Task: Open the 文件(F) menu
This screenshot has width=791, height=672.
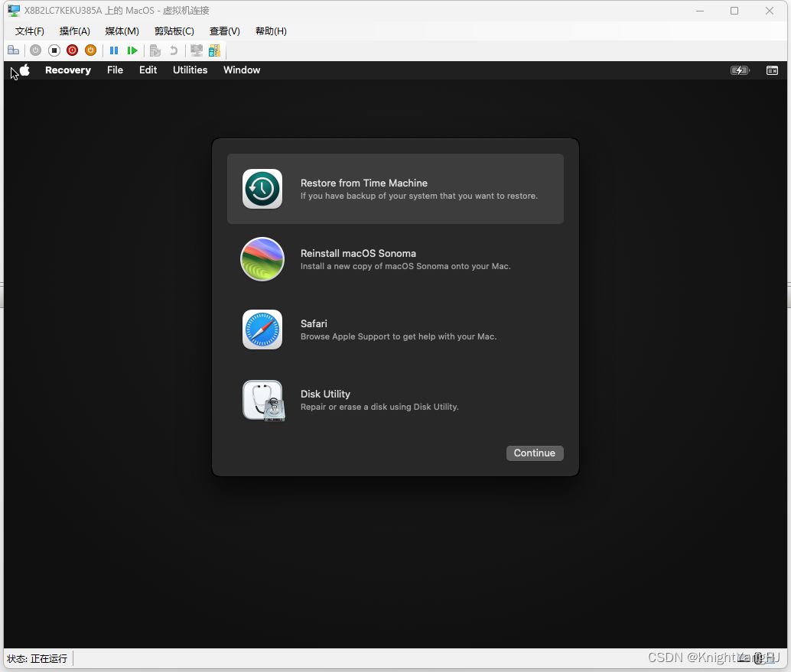Action: click(29, 31)
